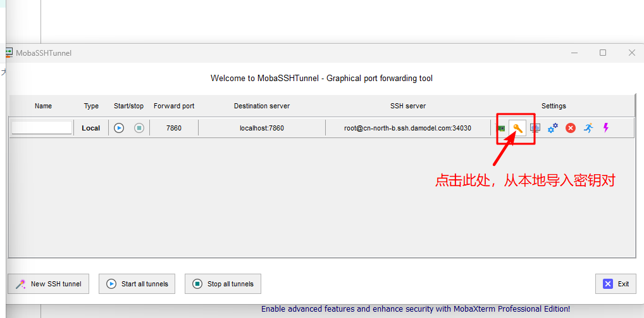
Task: Click the running man autostart icon
Action: (x=588, y=128)
